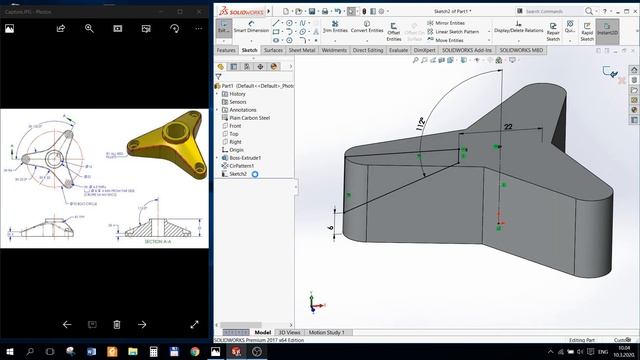The image size is (640, 360).
Task: Click the 22 dimension value
Action: point(508,127)
